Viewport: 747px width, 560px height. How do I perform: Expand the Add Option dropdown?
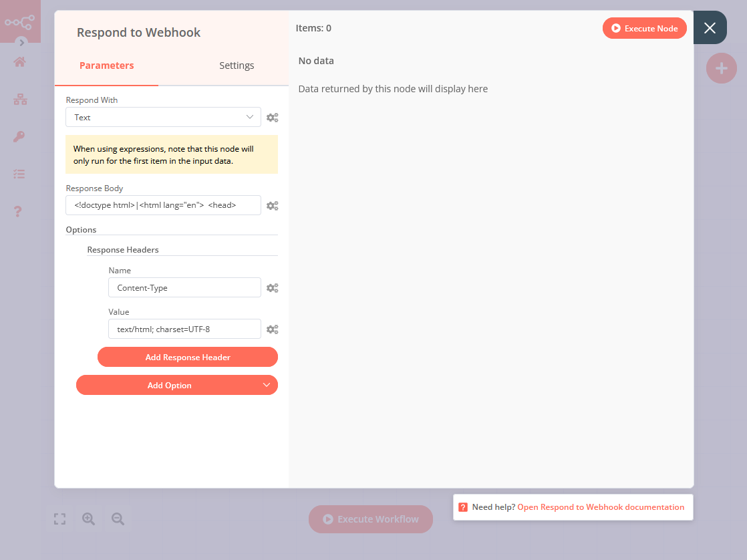[176, 385]
